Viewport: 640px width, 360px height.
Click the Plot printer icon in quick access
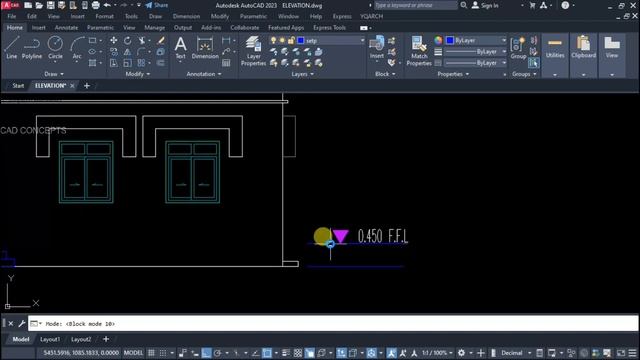pyautogui.click(x=96, y=5)
